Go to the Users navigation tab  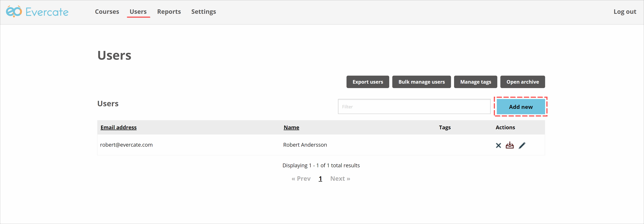(138, 12)
